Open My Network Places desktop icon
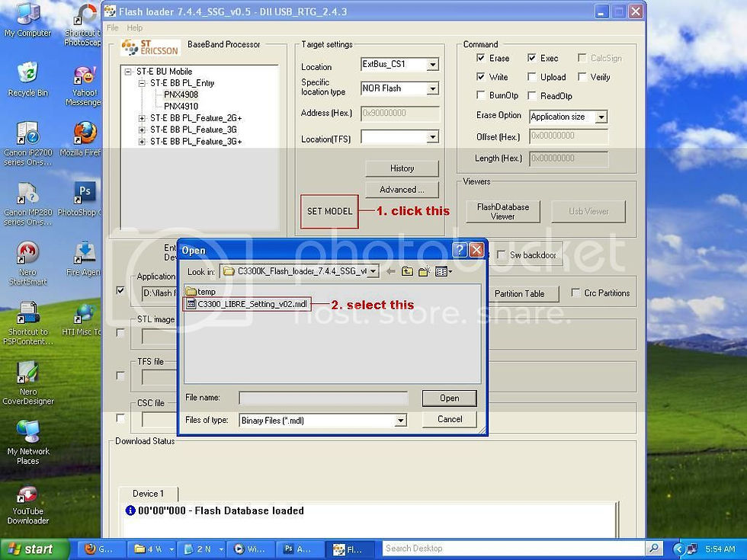This screenshot has height=560, width=747. click(x=27, y=443)
